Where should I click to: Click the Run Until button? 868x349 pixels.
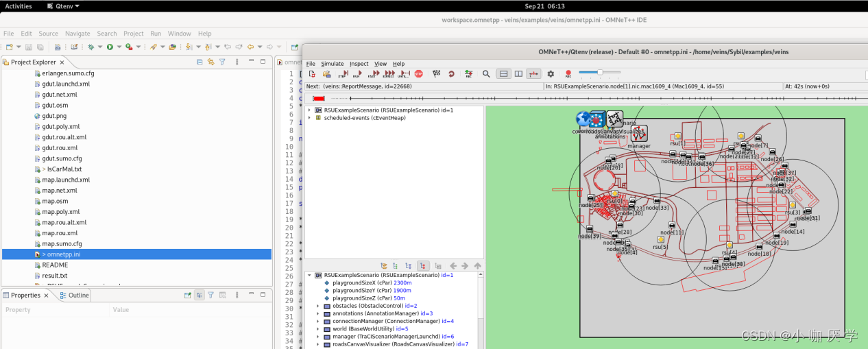coord(404,74)
